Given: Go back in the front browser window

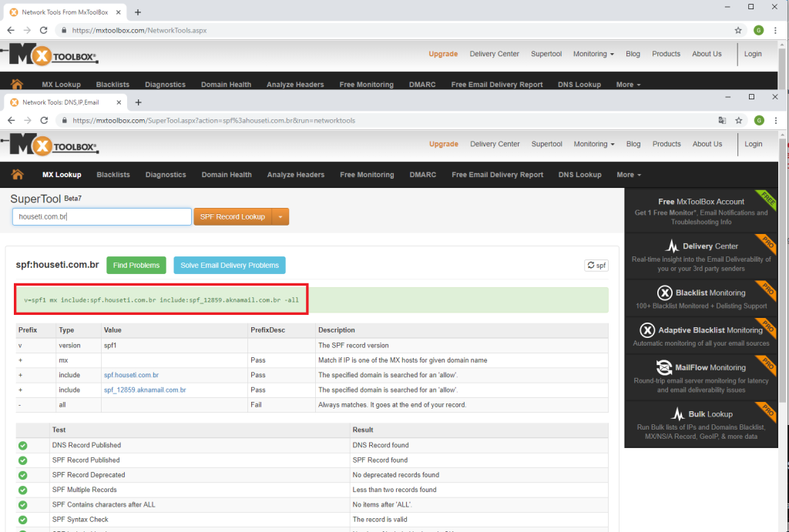Looking at the screenshot, I should 11,120.
